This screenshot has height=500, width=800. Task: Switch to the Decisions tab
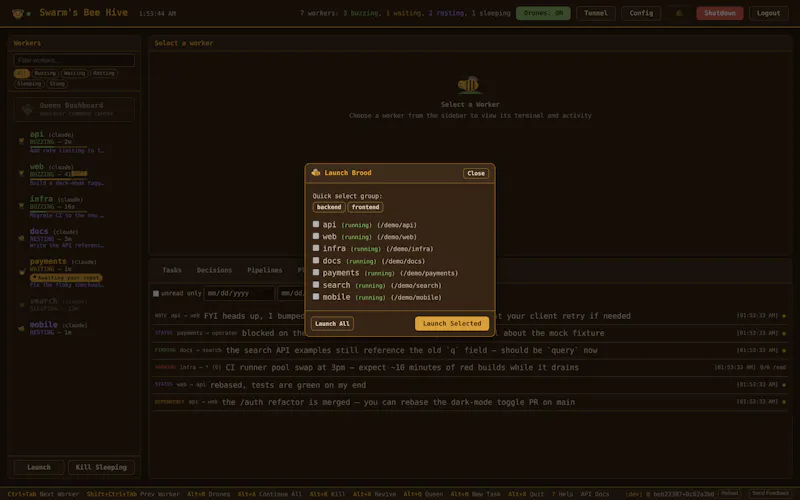pos(214,270)
